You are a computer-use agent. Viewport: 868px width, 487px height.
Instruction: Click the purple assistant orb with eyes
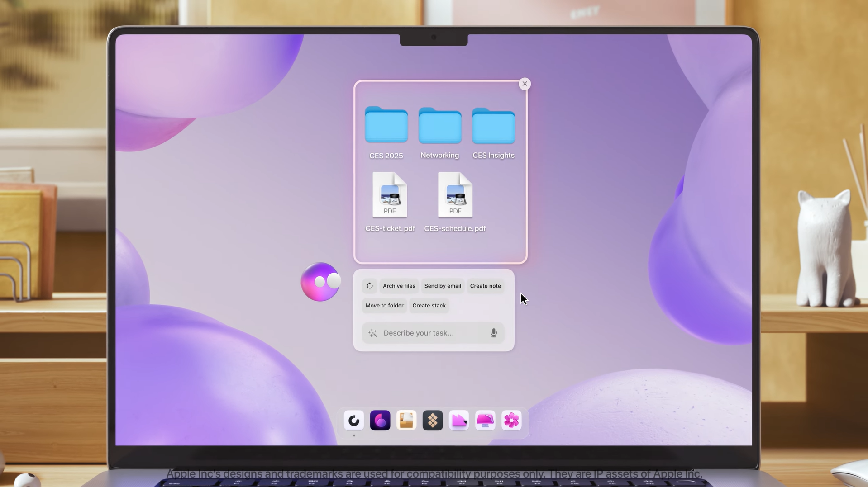pos(320,282)
